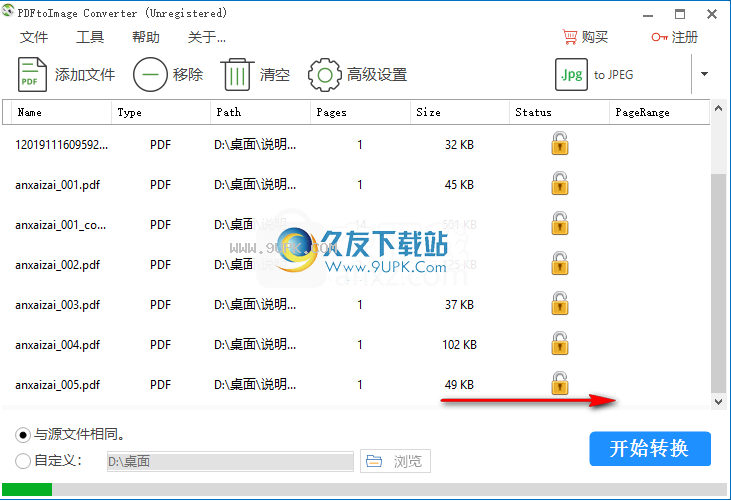Image resolution: width=731 pixels, height=501 pixels.
Task: Select file anxaizai_002.pdf
Action: point(57,265)
